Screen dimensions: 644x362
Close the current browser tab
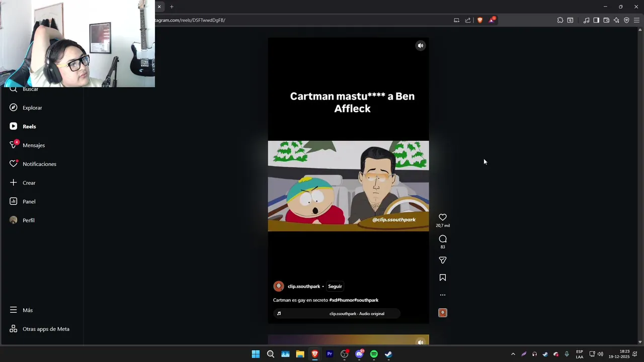(159, 7)
